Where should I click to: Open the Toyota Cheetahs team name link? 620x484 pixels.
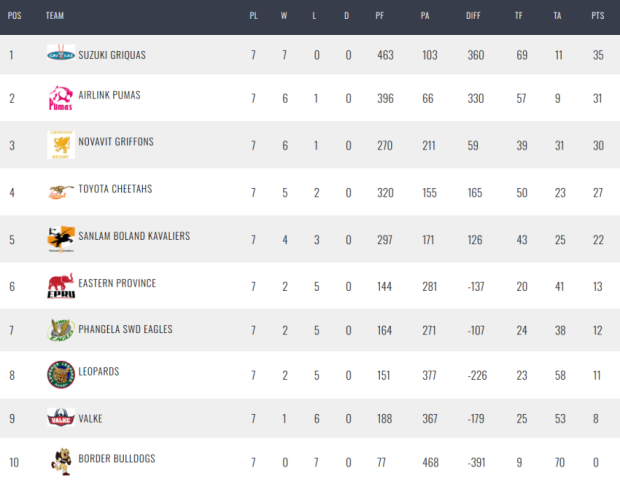point(115,189)
